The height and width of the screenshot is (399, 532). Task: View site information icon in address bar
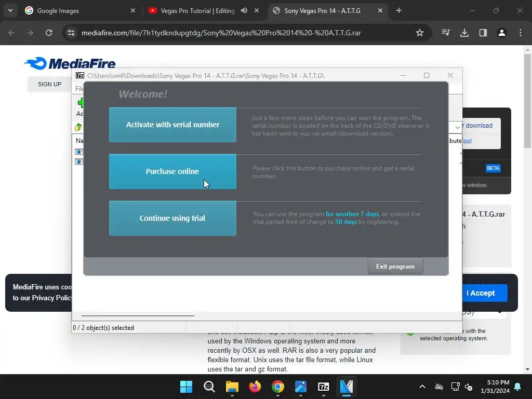click(71, 33)
